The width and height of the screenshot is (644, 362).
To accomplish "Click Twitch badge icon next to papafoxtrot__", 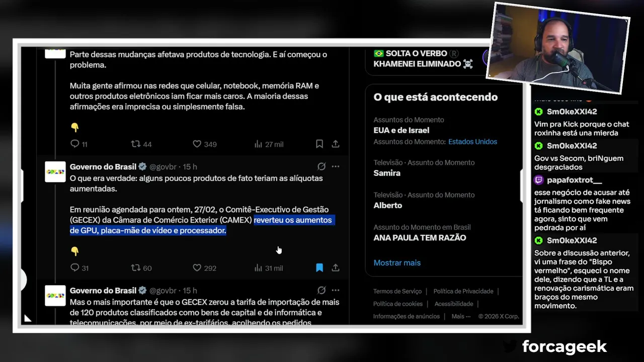I will (539, 180).
